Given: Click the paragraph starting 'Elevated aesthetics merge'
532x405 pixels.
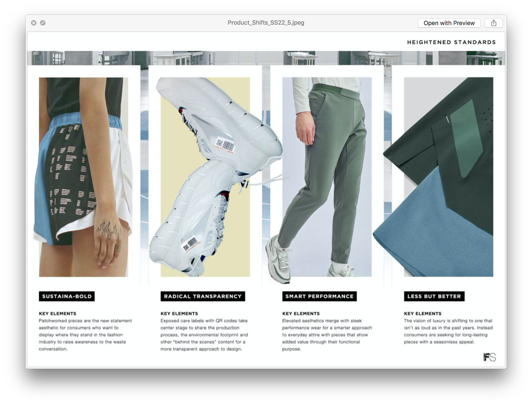Looking at the screenshot, I should click(x=327, y=335).
